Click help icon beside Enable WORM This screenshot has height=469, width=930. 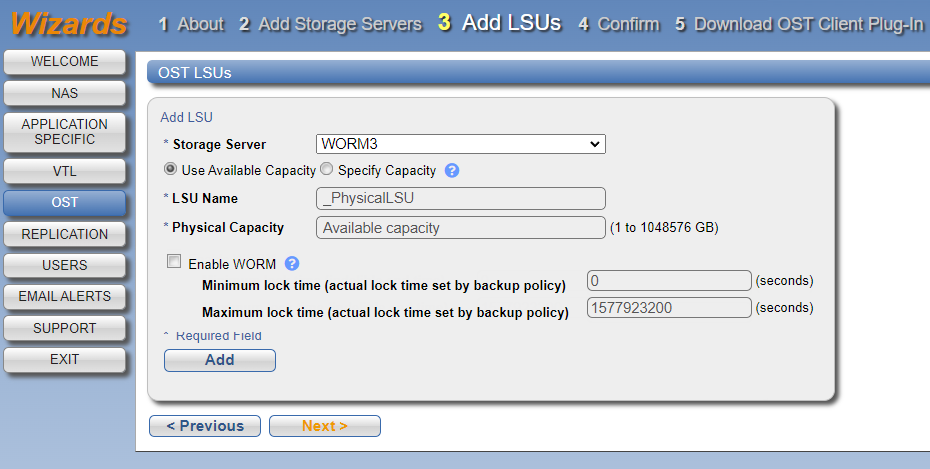292,264
